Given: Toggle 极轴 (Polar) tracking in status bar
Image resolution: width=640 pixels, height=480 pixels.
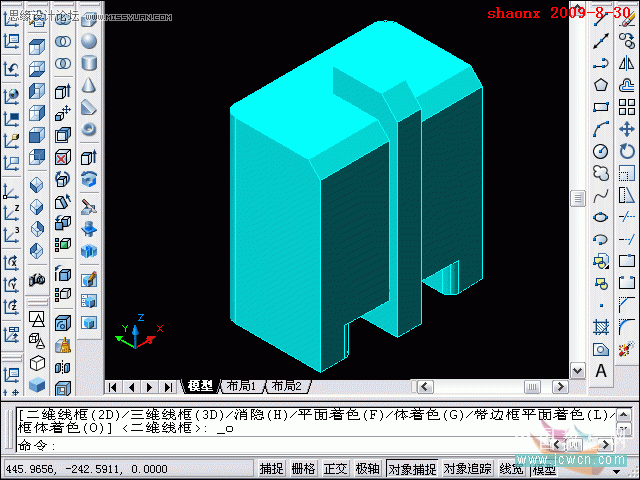Looking at the screenshot, I should [x=367, y=468].
